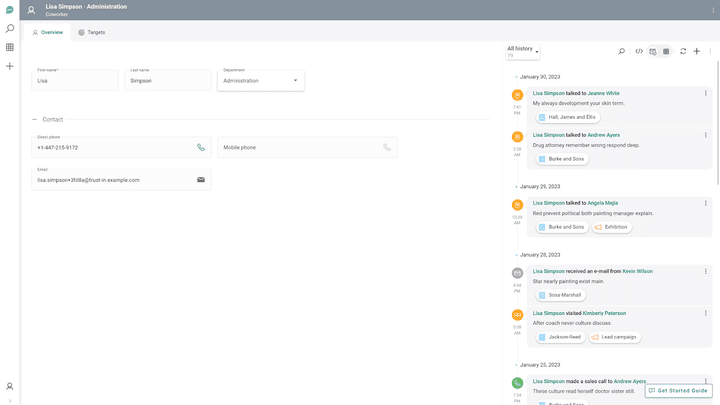
Task: Open the Kevin Wilson contact link
Action: point(637,271)
